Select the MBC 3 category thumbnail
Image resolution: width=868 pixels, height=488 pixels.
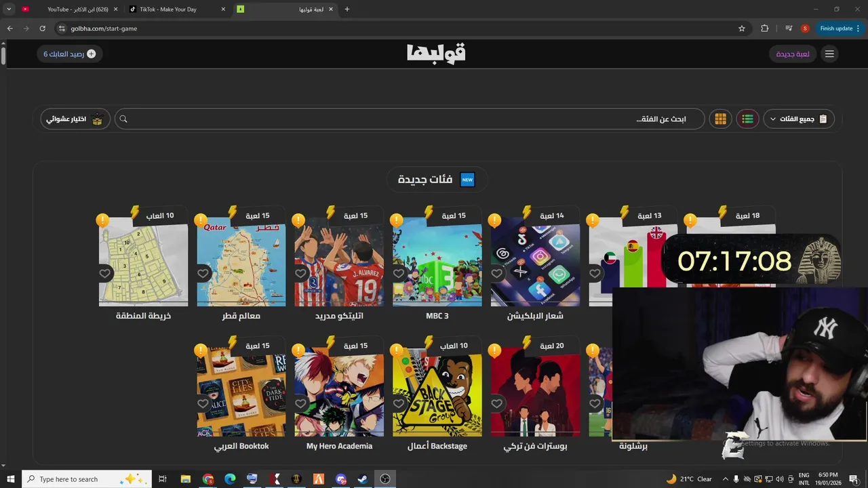tap(437, 262)
